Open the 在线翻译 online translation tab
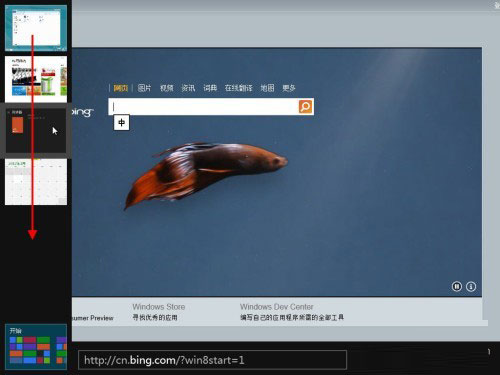500x375 pixels. (x=239, y=88)
